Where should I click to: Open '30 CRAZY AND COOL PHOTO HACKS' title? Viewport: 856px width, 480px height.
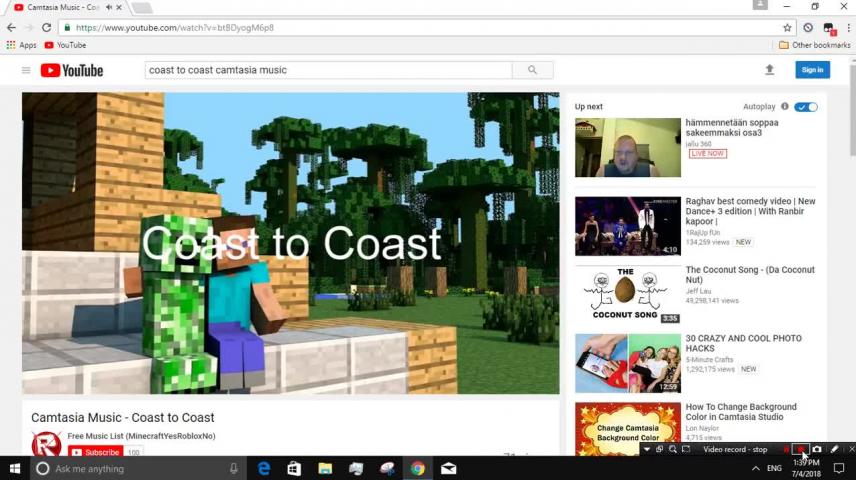[x=744, y=343]
